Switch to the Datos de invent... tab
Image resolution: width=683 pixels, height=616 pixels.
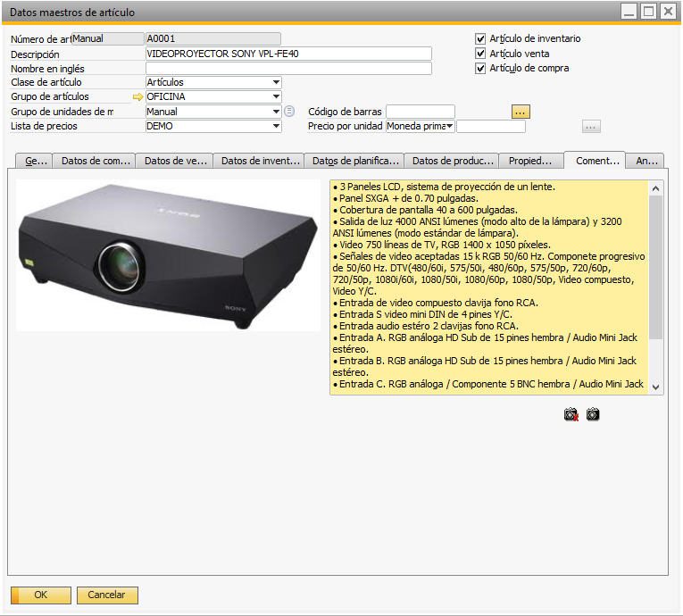point(259,161)
